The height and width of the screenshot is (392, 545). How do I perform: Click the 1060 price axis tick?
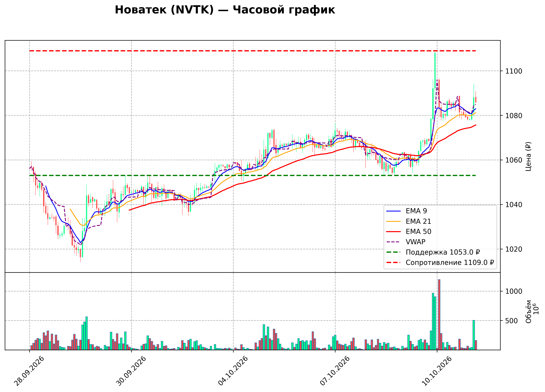514,160
